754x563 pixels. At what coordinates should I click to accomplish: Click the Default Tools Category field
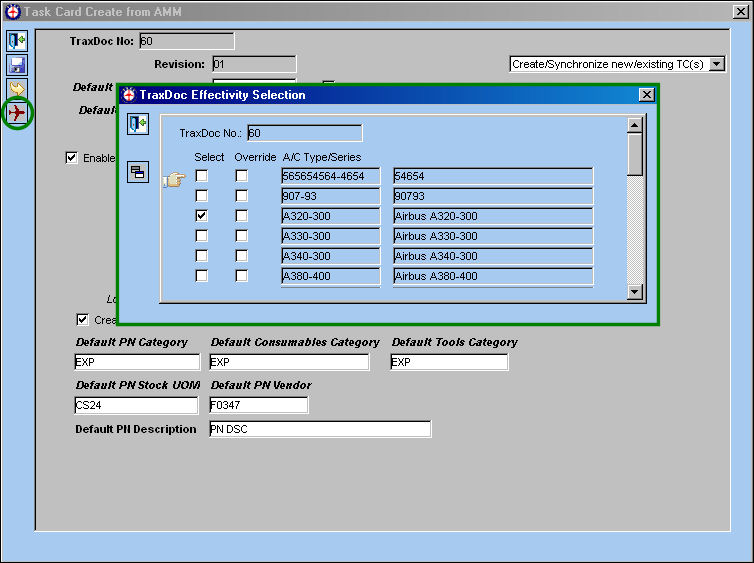[449, 362]
